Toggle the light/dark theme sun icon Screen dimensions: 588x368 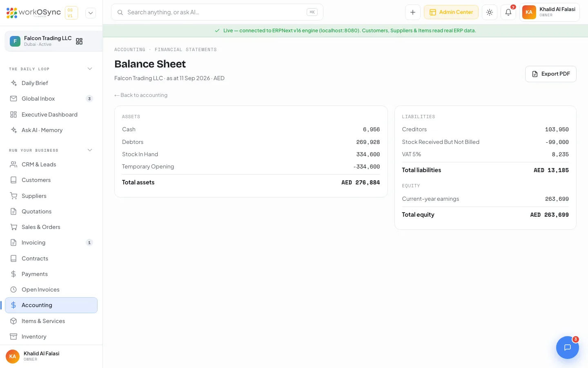tap(490, 12)
